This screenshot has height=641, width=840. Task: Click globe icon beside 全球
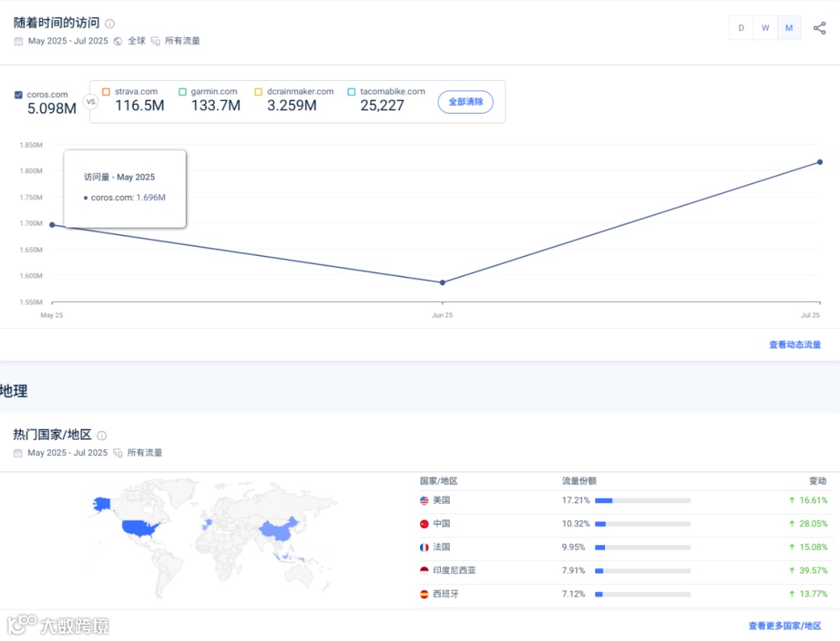tap(118, 41)
